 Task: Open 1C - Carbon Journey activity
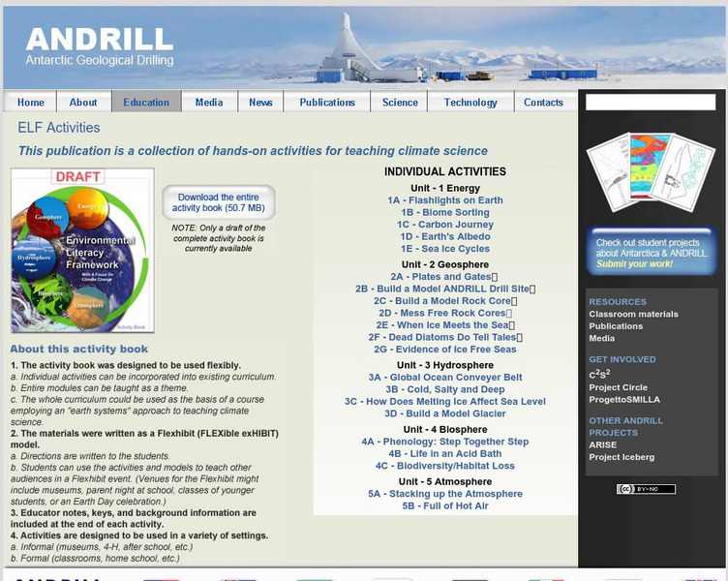445,225
